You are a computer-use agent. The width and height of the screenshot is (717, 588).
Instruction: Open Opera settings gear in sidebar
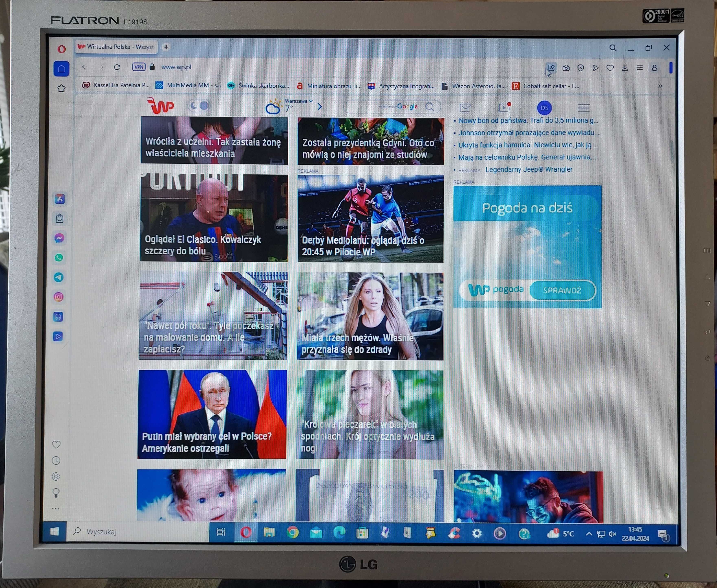tap(56, 476)
